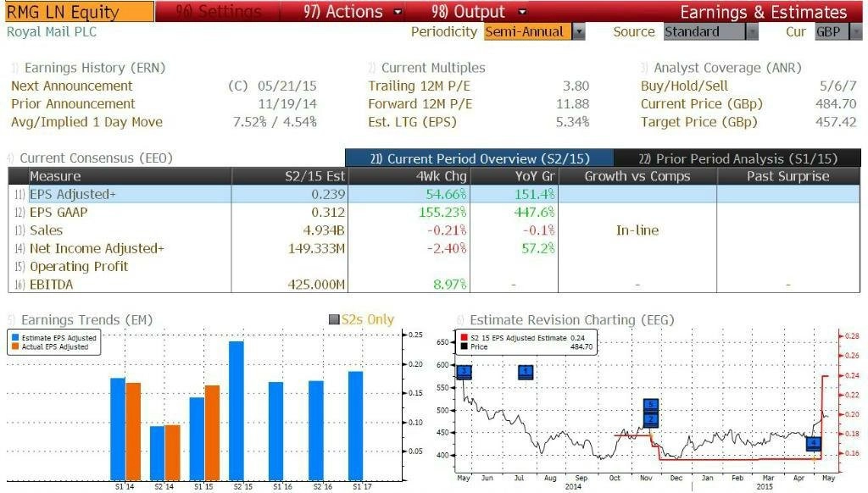Viewport: 868px width, 493px height.
Task: Click Est. LTG (EPS) value 5.34%
Action: tap(572, 122)
